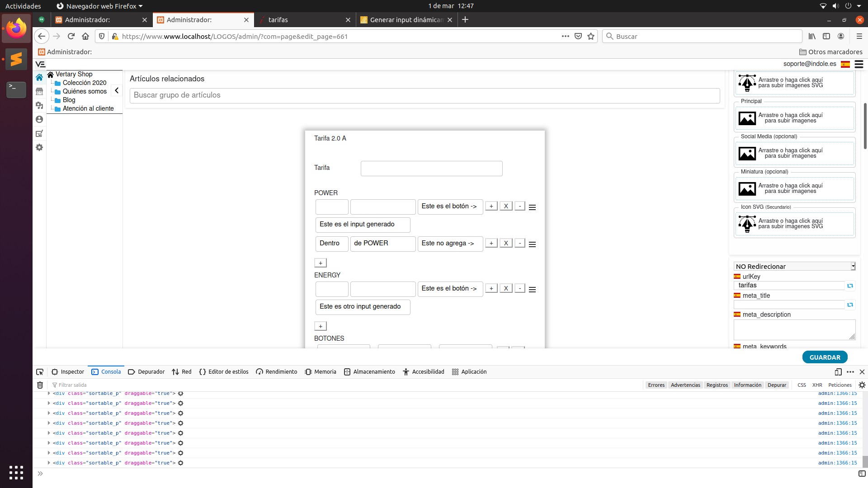Viewport: 868px width, 488px height.
Task: Toggle the Errores console filter
Action: point(656,385)
